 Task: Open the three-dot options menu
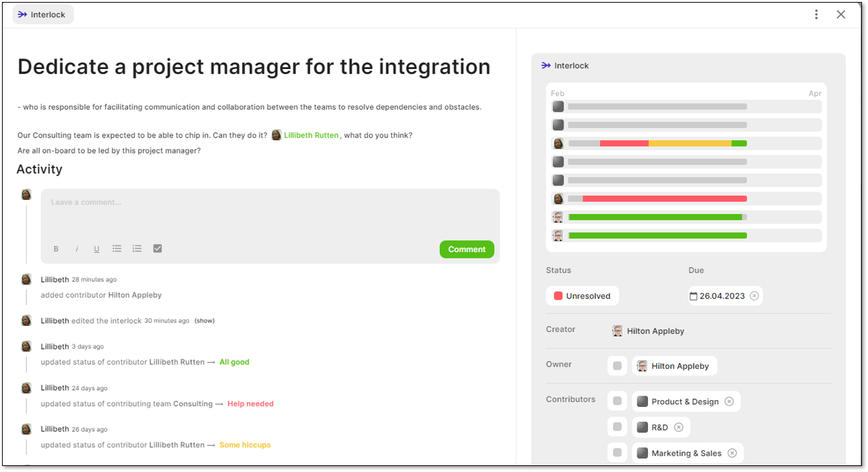click(x=816, y=13)
